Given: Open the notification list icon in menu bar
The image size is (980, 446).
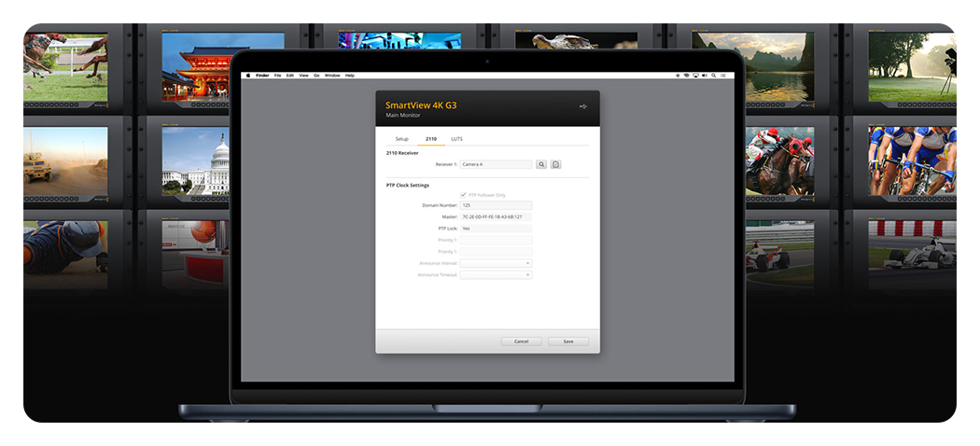Looking at the screenshot, I should [x=722, y=75].
